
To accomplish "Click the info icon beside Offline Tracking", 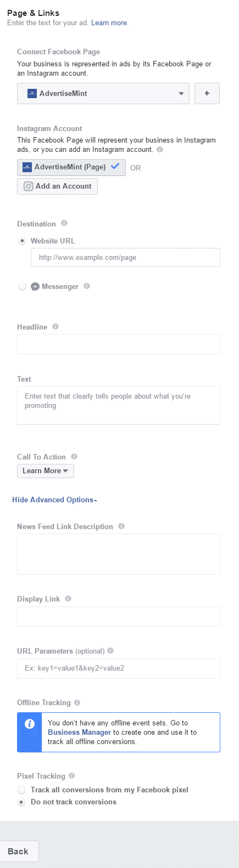I will coord(77,702).
